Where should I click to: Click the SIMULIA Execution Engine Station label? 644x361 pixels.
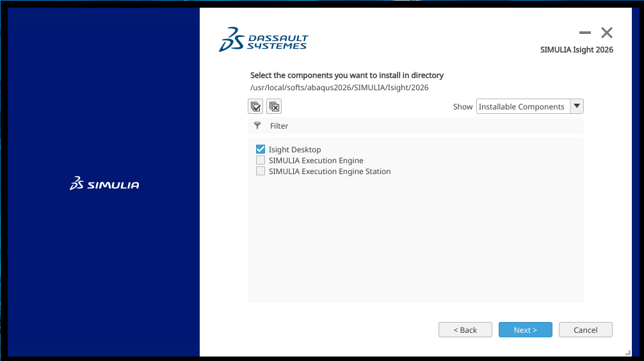(330, 172)
